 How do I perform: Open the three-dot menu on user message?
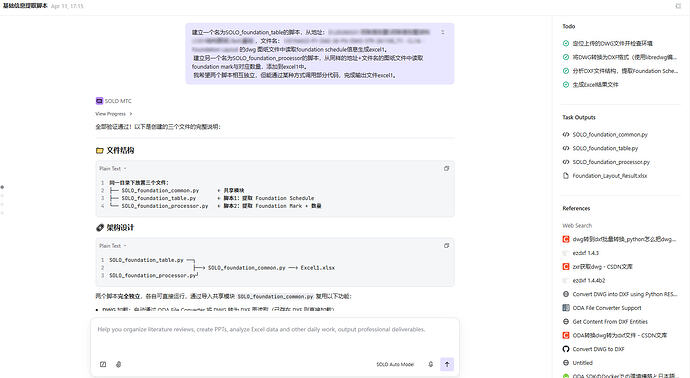[x=443, y=33]
